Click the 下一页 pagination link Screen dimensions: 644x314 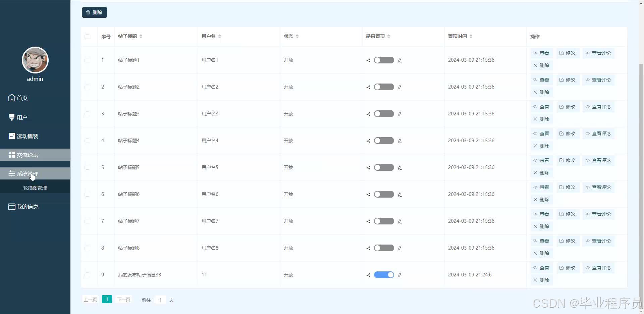123,299
